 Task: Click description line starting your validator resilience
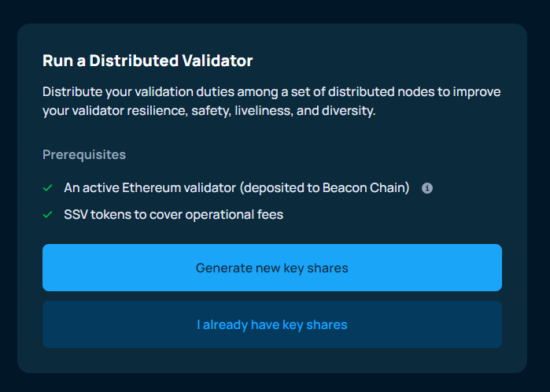[x=209, y=111]
